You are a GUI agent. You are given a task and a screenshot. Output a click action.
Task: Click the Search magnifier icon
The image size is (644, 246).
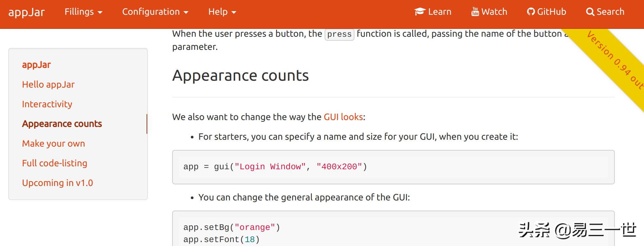[590, 12]
